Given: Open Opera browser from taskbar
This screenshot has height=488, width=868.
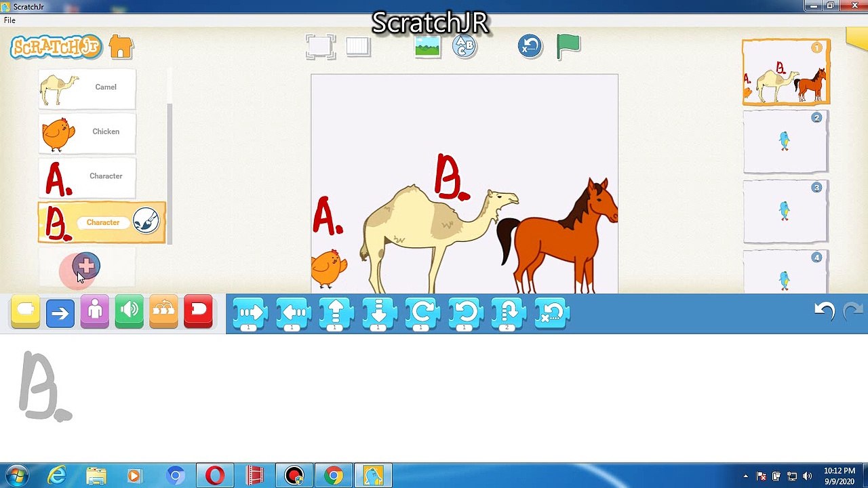Looking at the screenshot, I should point(215,476).
